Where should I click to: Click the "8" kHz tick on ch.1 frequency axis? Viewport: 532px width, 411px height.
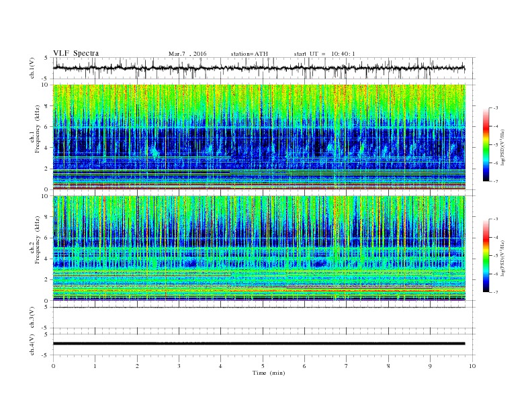pos(46,106)
